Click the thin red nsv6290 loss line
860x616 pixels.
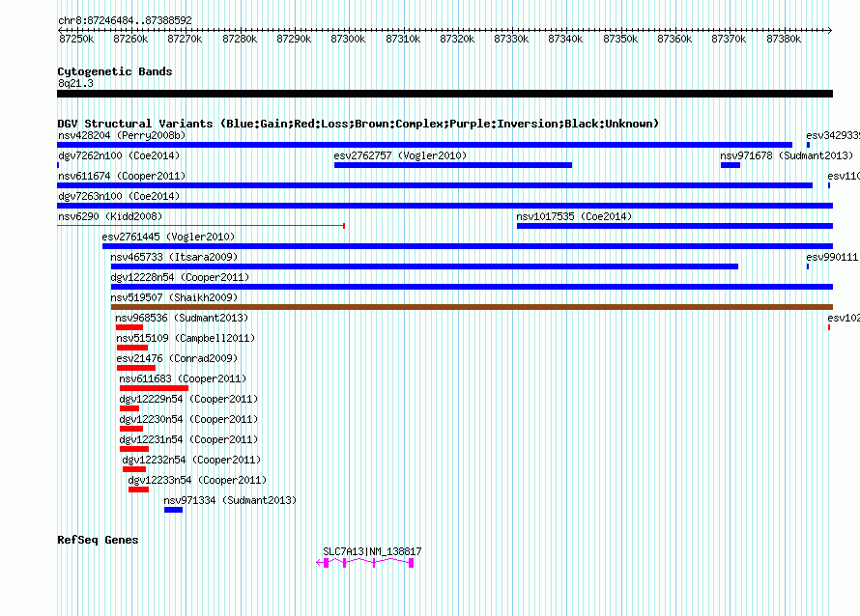point(201,225)
